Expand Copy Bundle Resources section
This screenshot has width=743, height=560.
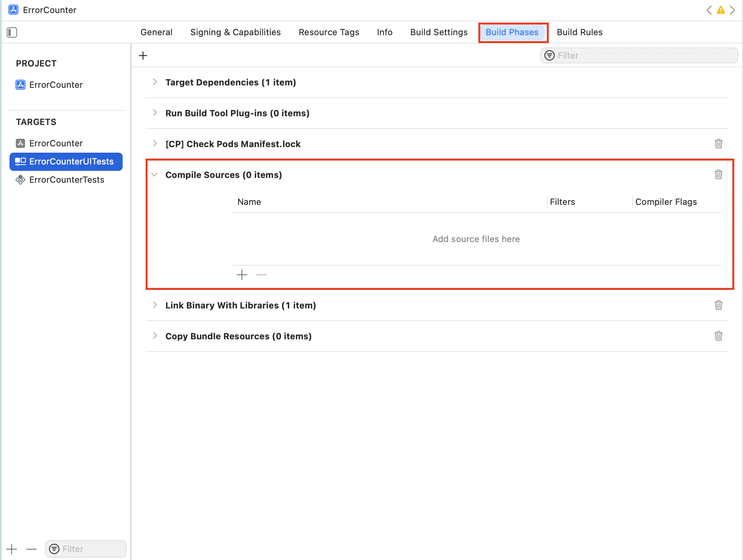point(155,336)
